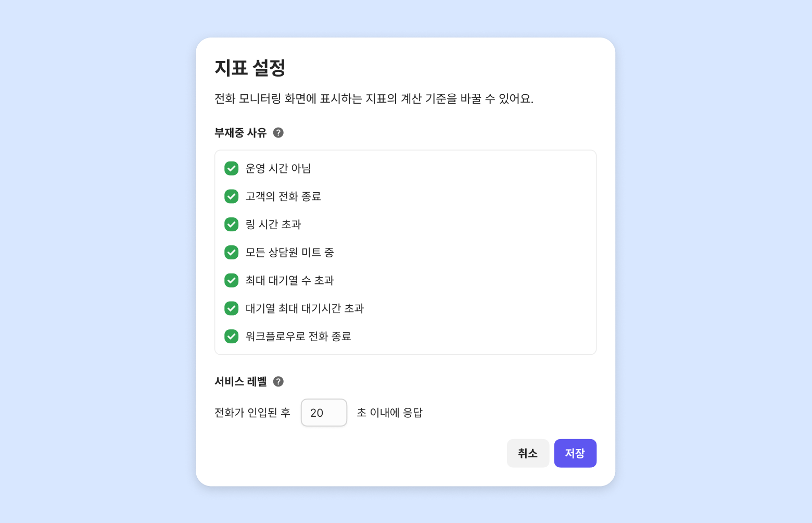Click the 최대 대기열 수 초과 label text
This screenshot has width=812, height=523.
[289, 280]
